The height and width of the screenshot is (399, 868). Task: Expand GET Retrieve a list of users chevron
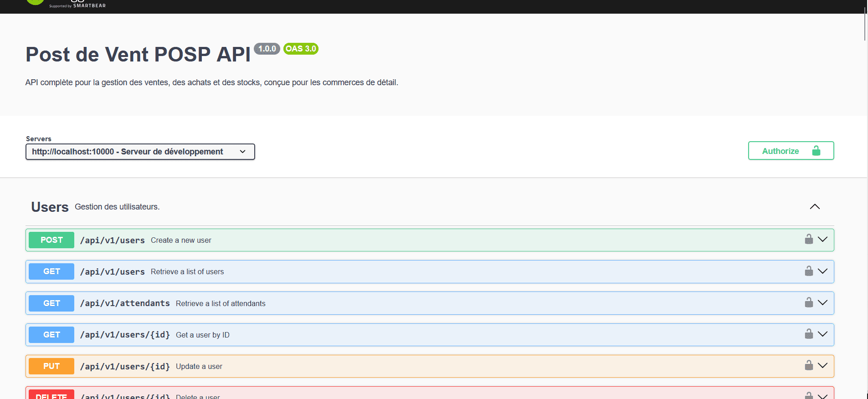coord(822,271)
